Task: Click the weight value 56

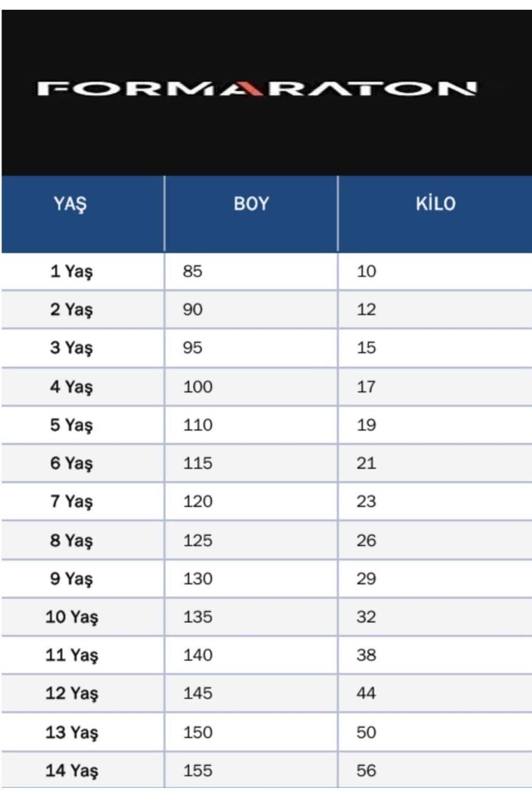Action: pos(366,771)
